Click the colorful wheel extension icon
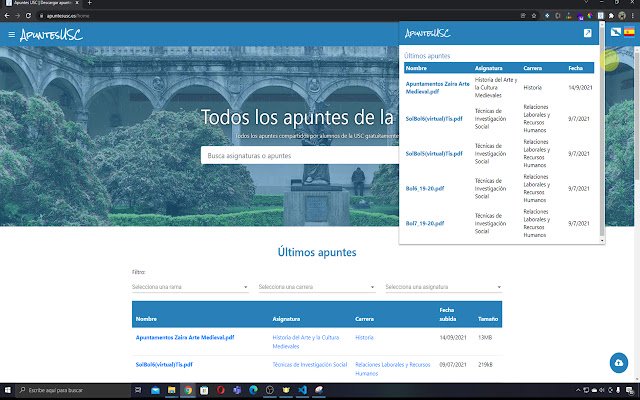The height and width of the screenshot is (400, 640). [590, 16]
